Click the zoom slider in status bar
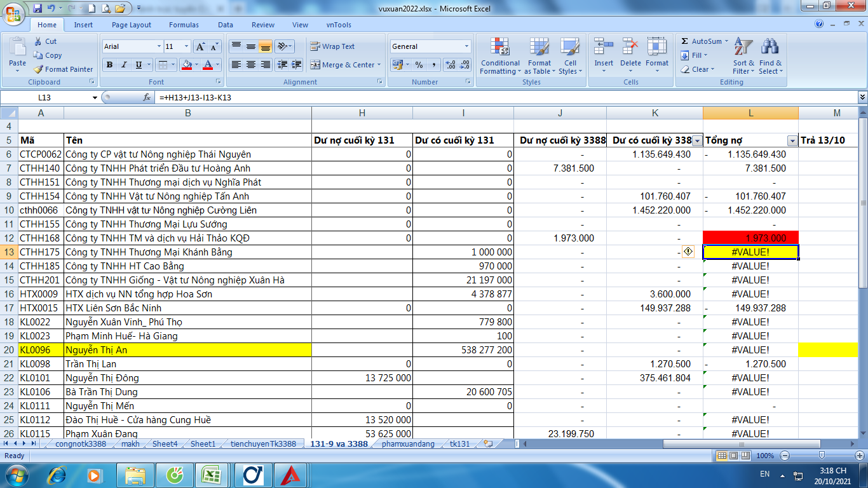The height and width of the screenshot is (488, 868). pos(822,456)
